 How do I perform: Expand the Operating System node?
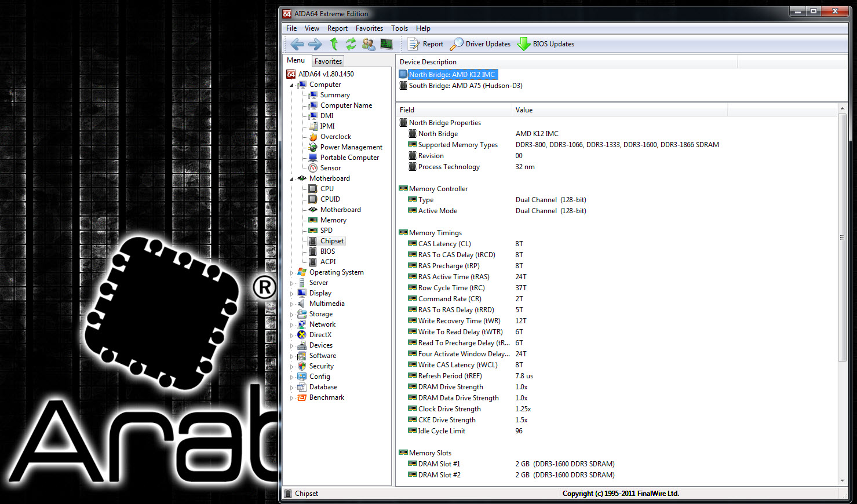point(291,272)
